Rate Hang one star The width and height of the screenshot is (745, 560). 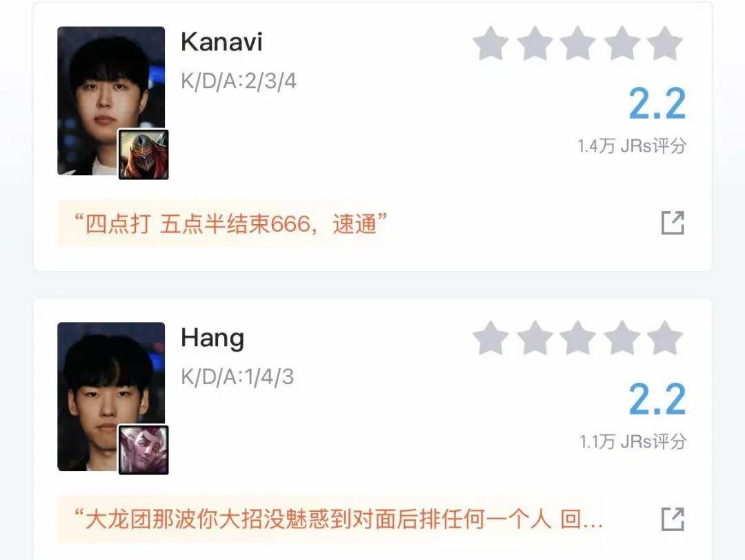tap(491, 338)
